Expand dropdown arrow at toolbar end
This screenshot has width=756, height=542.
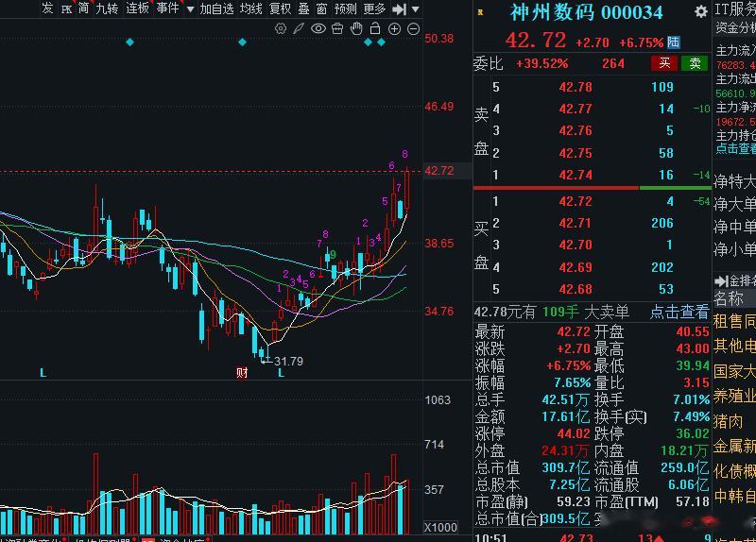pos(416,9)
